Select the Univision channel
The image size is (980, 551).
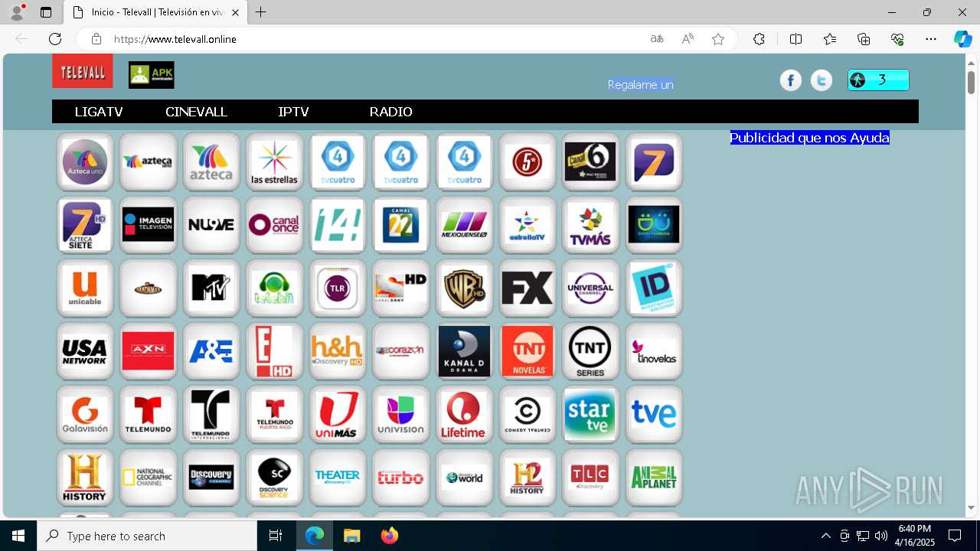(x=400, y=414)
